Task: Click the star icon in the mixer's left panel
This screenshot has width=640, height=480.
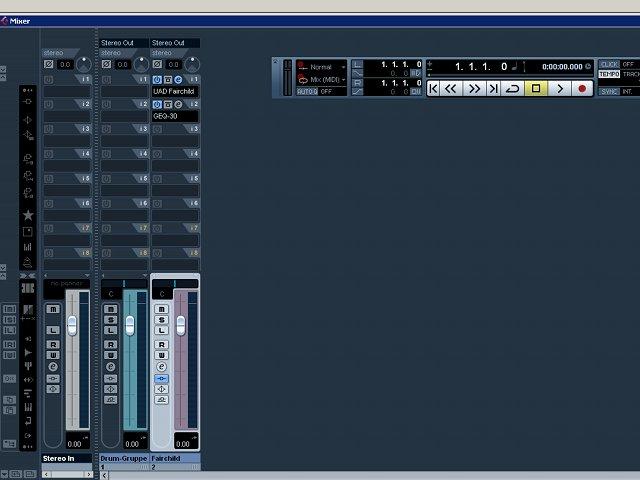Action: point(28,215)
